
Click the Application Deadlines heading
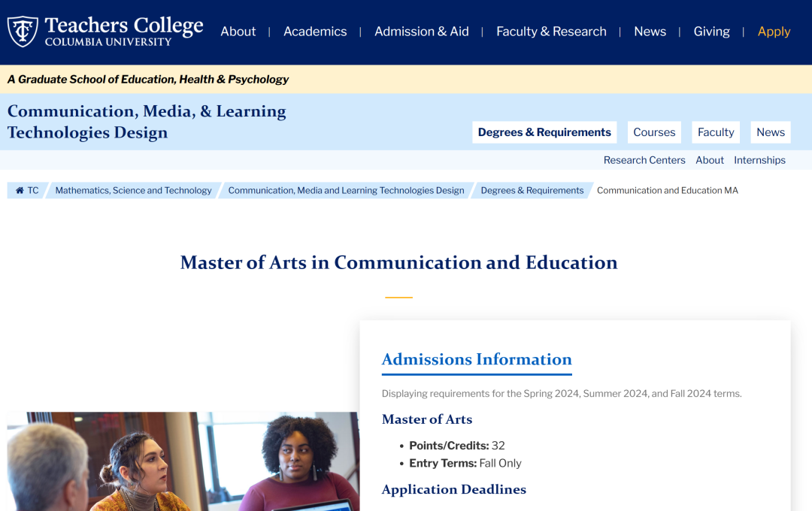(x=453, y=489)
